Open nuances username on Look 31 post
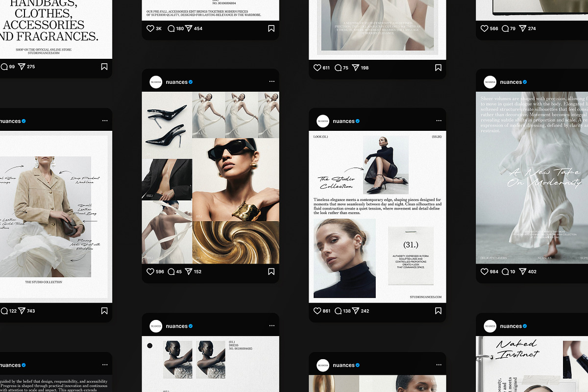Viewport: 588px width, 392px height. coord(343,121)
